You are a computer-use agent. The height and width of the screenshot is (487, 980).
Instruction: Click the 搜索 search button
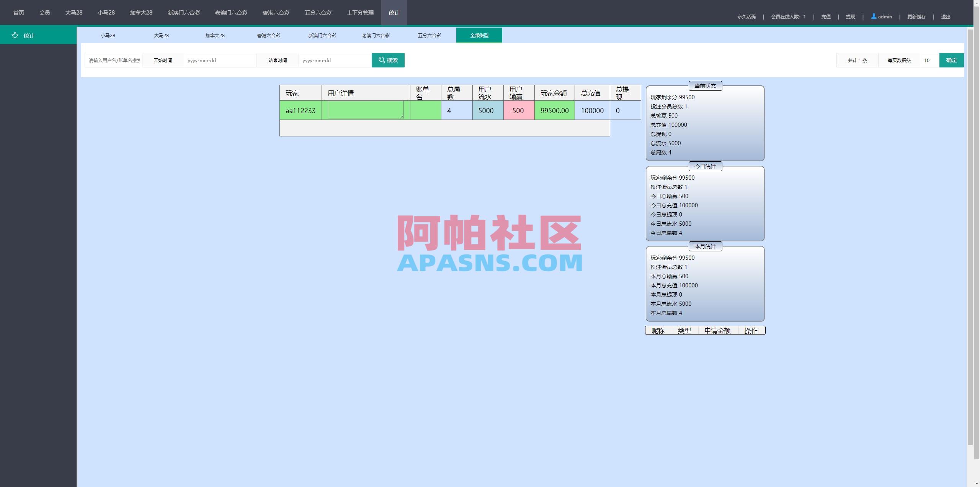pyautogui.click(x=388, y=60)
